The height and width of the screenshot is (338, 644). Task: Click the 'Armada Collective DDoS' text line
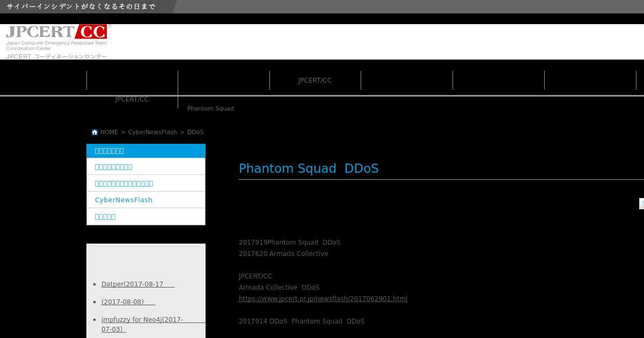(279, 288)
